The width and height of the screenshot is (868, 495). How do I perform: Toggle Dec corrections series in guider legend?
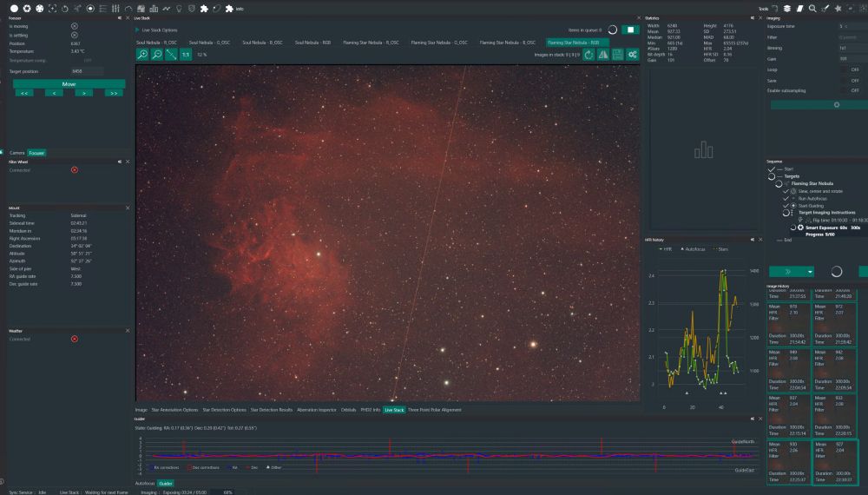[203, 467]
